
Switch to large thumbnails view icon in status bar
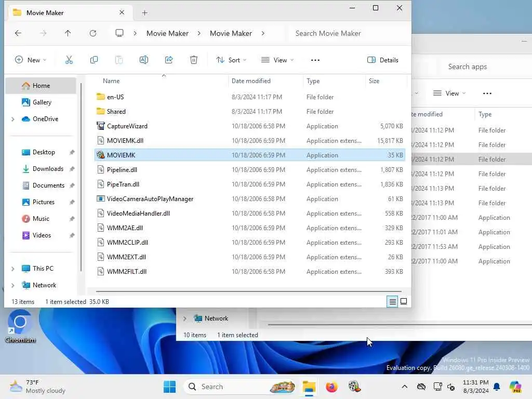tap(404, 301)
